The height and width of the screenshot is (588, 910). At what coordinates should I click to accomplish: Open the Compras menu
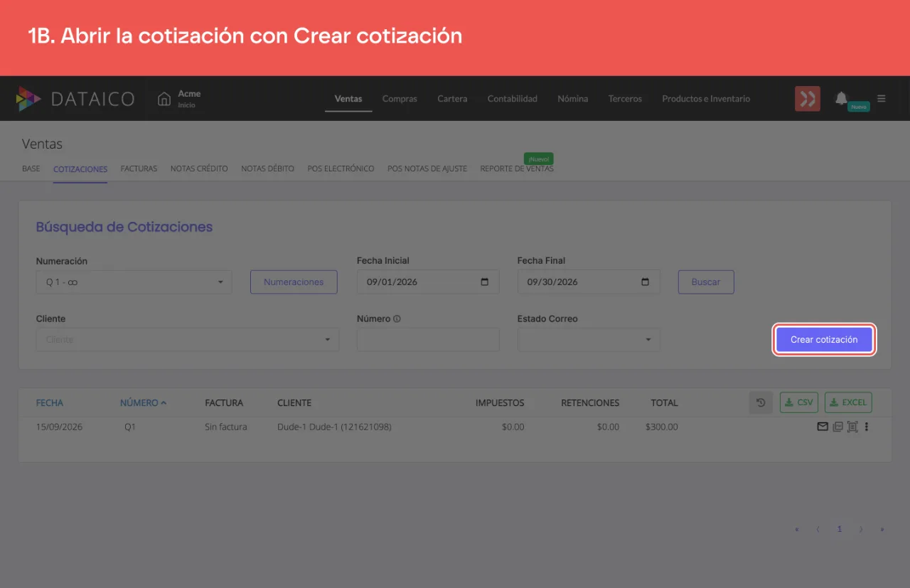point(400,99)
